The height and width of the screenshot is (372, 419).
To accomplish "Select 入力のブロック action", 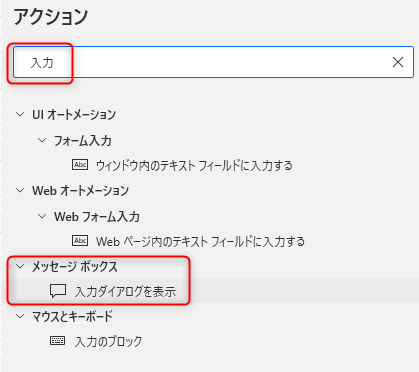I will coord(109,341).
